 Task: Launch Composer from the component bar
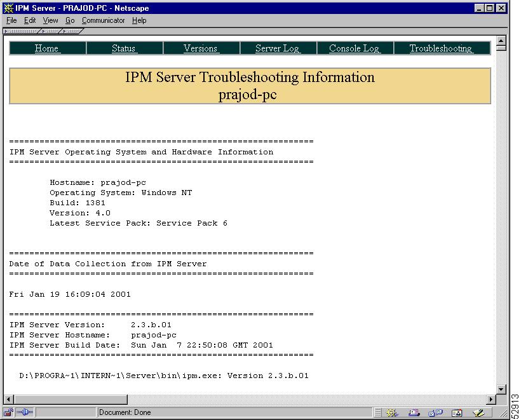tap(479, 412)
